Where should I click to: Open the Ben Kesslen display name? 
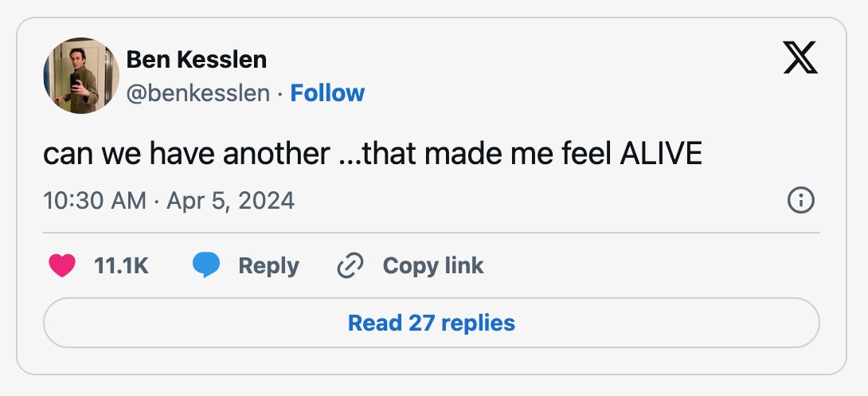click(x=197, y=59)
